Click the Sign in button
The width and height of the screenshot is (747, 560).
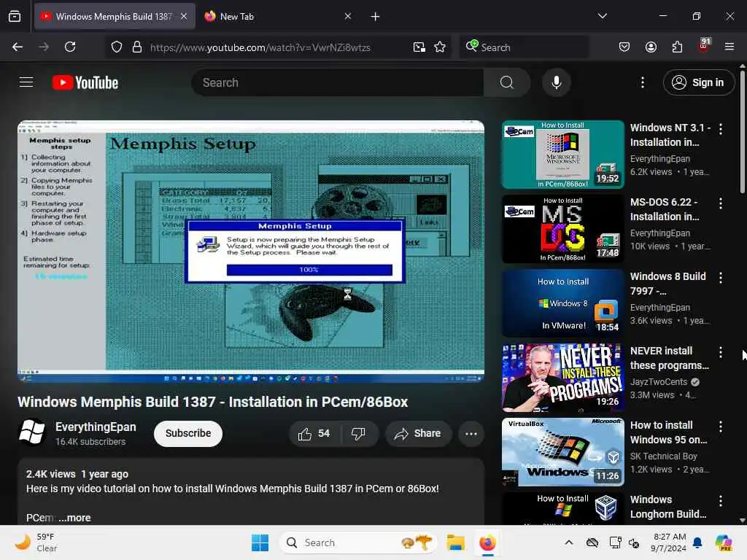[x=698, y=82]
